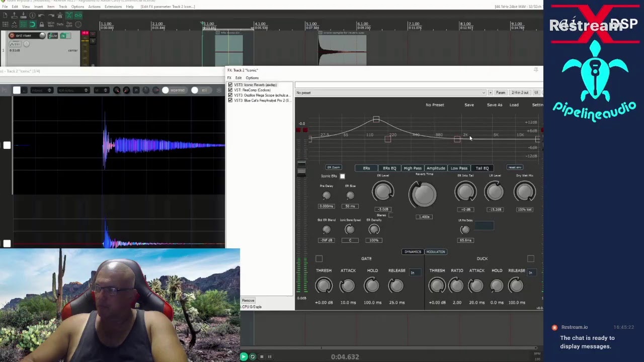The height and width of the screenshot is (362, 644).
Task: Click the freeze snowflake icon in scope
Action: 219,90
